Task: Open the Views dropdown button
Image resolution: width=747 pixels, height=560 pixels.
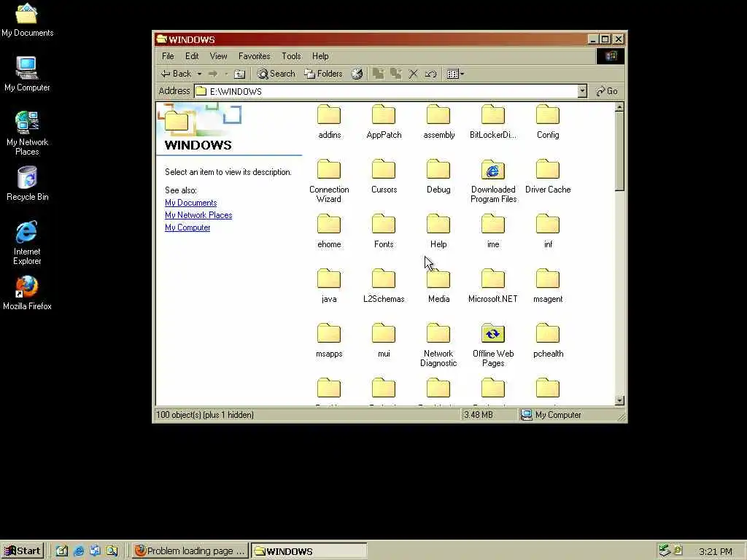Action: pos(455,74)
